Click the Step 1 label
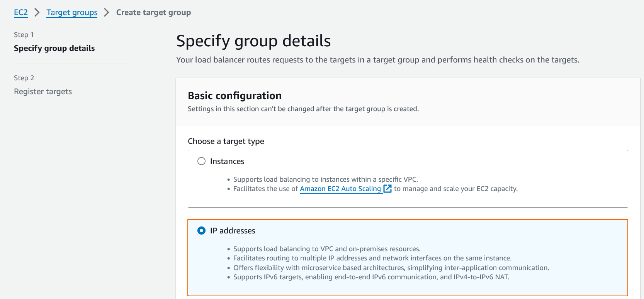This screenshot has height=299, width=644. pos(24,35)
